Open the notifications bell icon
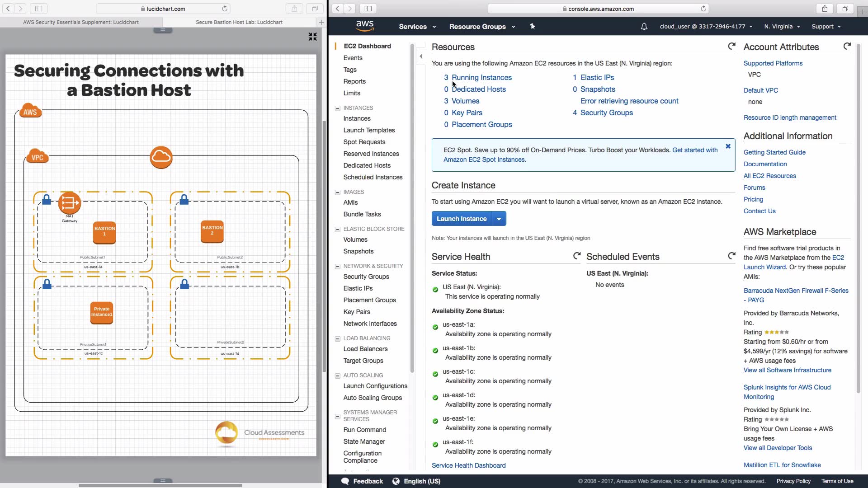The image size is (868, 488). coord(644,27)
